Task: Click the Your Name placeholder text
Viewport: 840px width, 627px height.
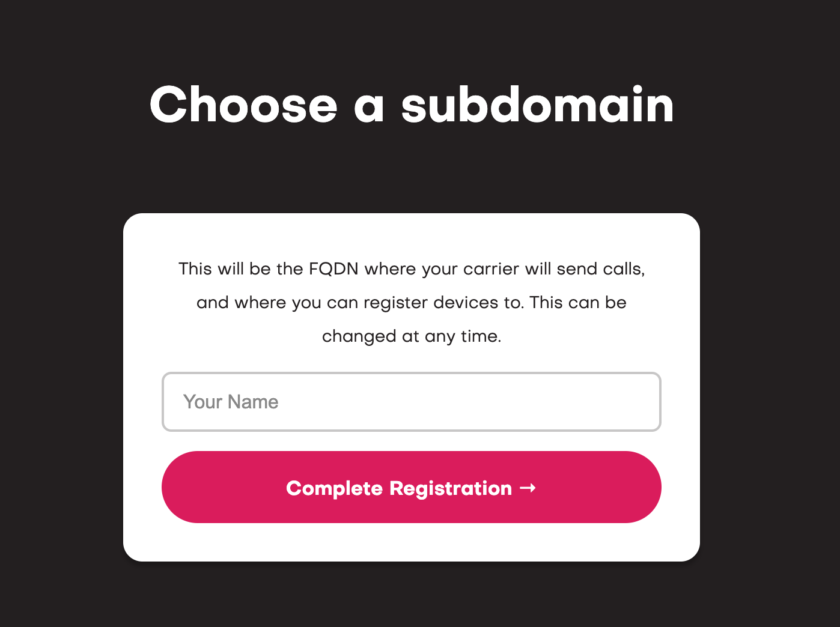Action: tap(231, 402)
